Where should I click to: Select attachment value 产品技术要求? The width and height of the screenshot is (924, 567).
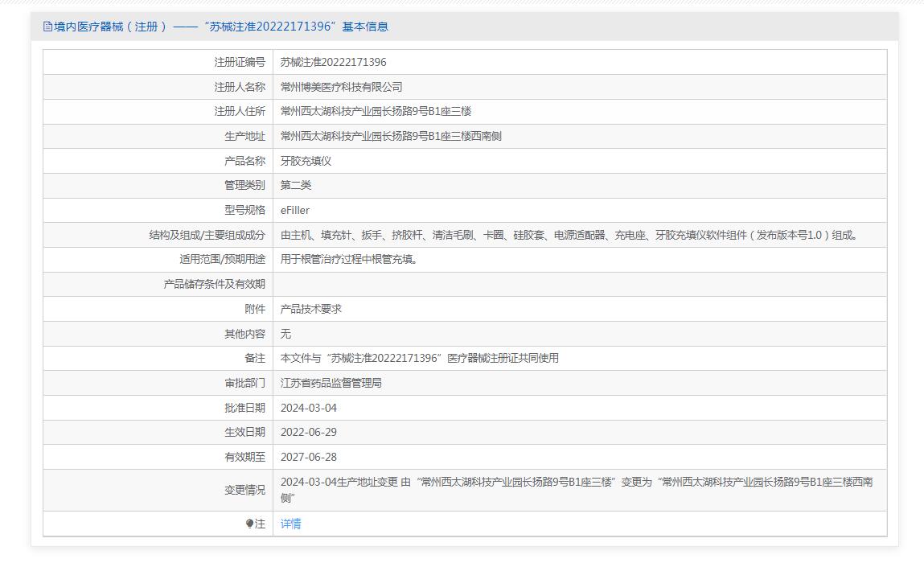(311, 309)
